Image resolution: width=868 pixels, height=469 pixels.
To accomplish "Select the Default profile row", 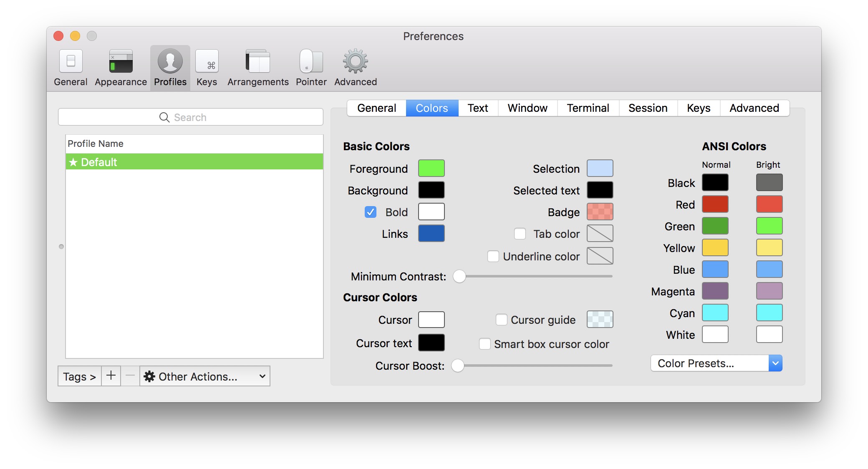I will point(194,162).
